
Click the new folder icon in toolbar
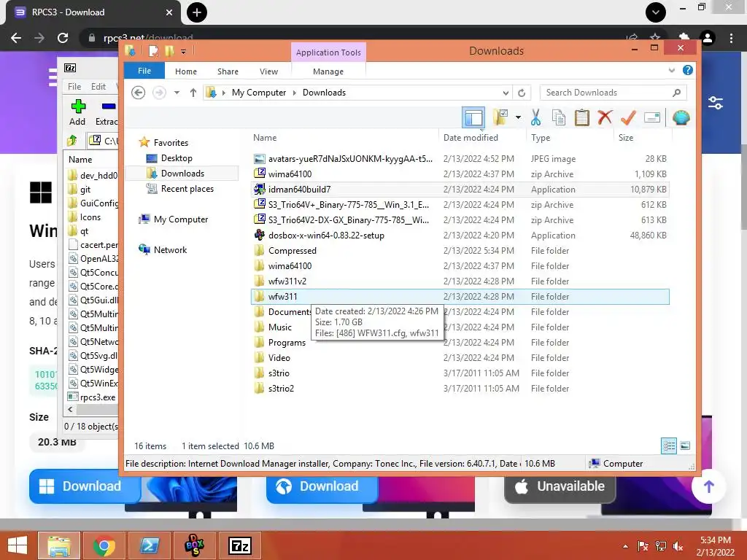(500, 117)
